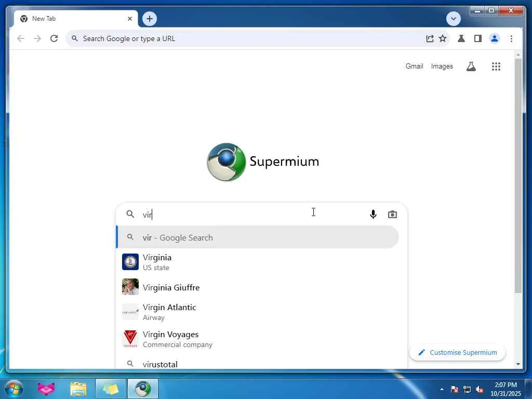532x399 pixels.
Task: Click scrollbar down arrow
Action: [518, 364]
